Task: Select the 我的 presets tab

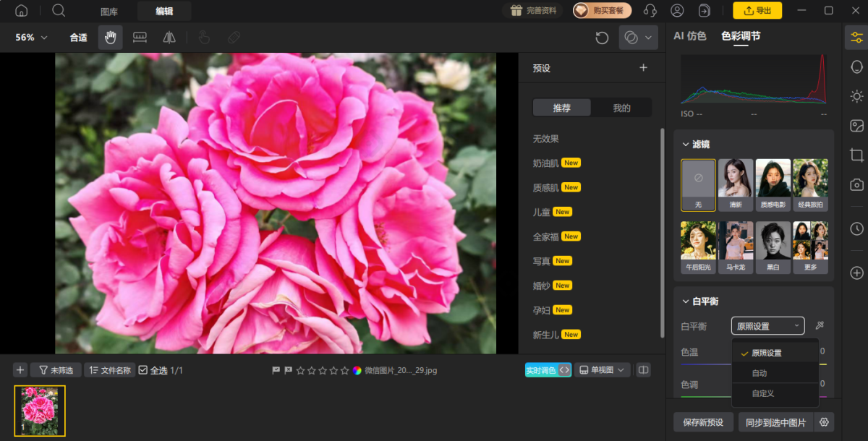Action: coord(621,108)
